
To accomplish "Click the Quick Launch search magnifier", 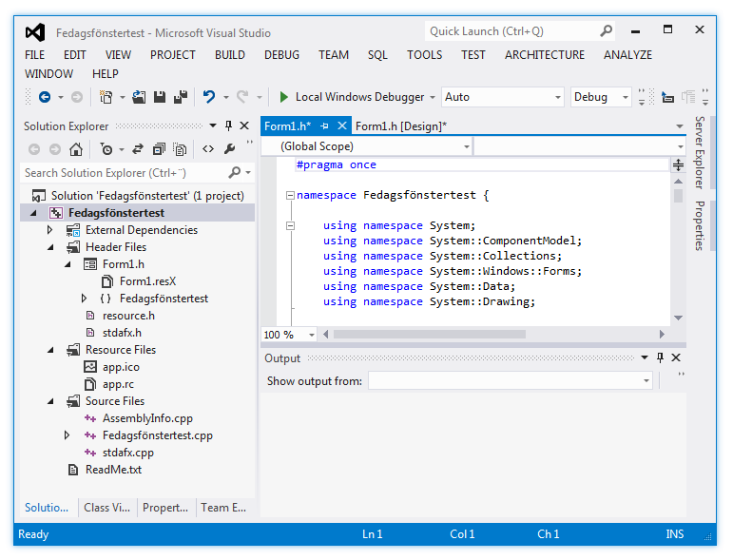I will click(x=606, y=31).
